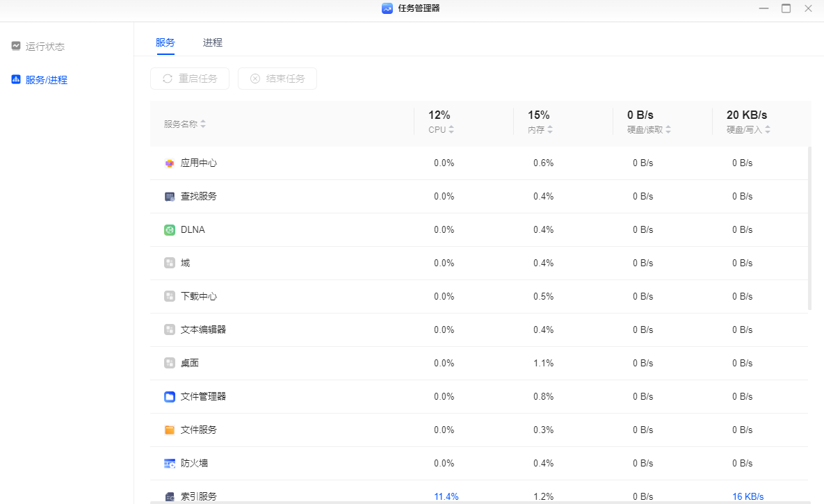Select the 文本编辑器 service name

pos(203,330)
